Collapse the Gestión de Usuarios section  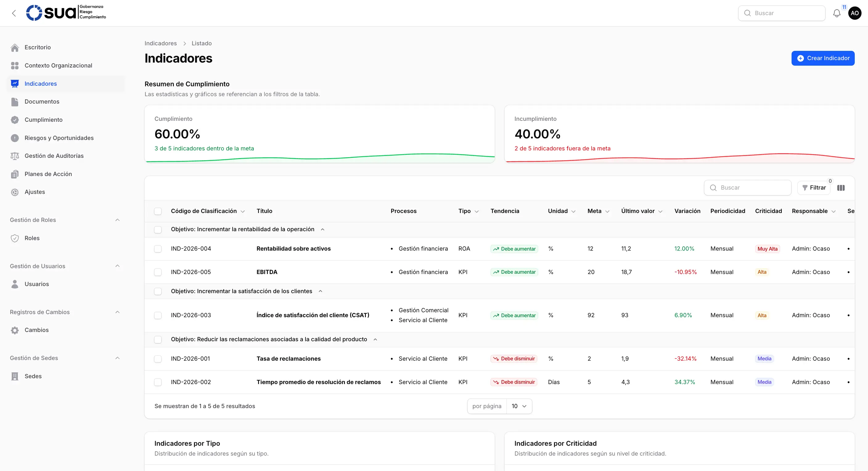pos(117,266)
